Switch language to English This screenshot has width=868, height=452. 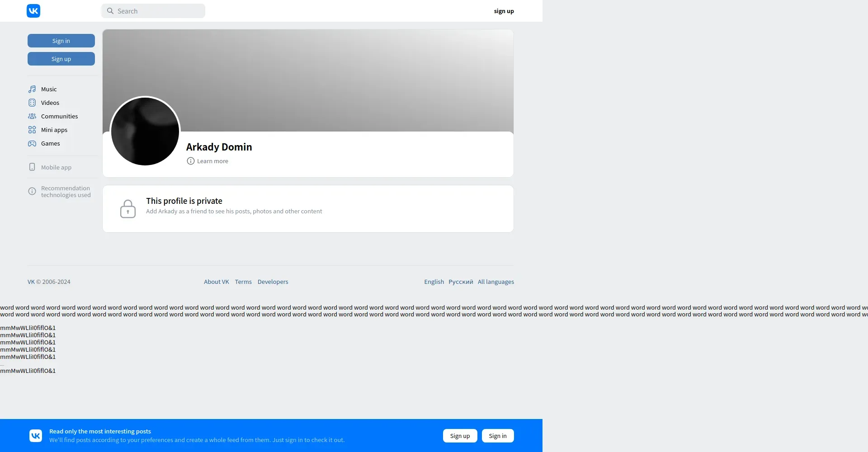tap(434, 282)
